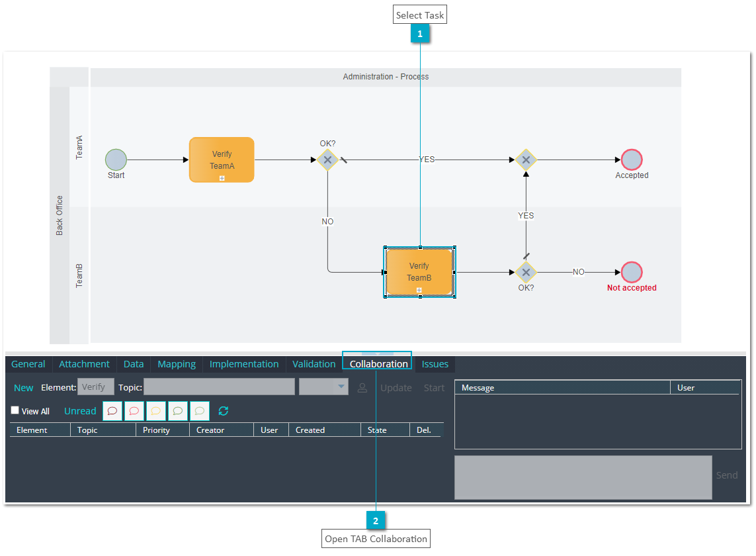Filter by light green comment bubble icon
Viewport: 756px width, 556px height.
[x=200, y=411]
